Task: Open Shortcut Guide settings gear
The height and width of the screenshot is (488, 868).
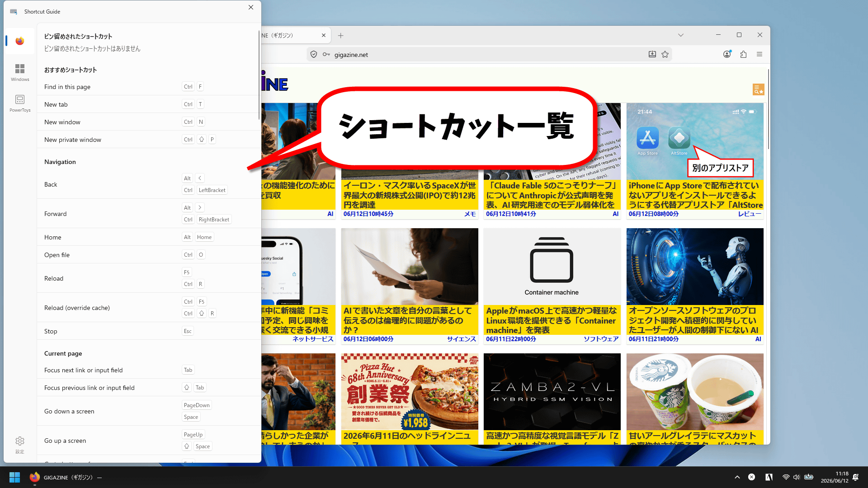Action: coord(20,445)
